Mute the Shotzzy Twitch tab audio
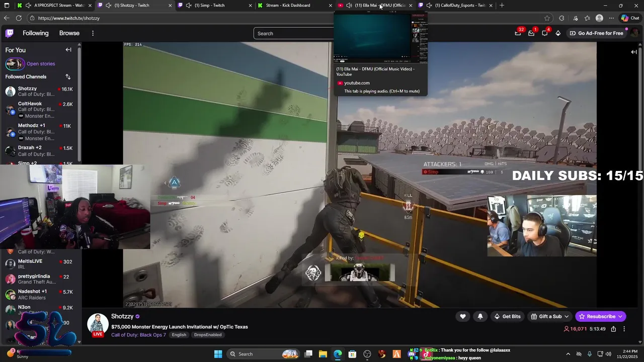Image resolution: width=644 pixels, height=362 pixels. [x=108, y=6]
